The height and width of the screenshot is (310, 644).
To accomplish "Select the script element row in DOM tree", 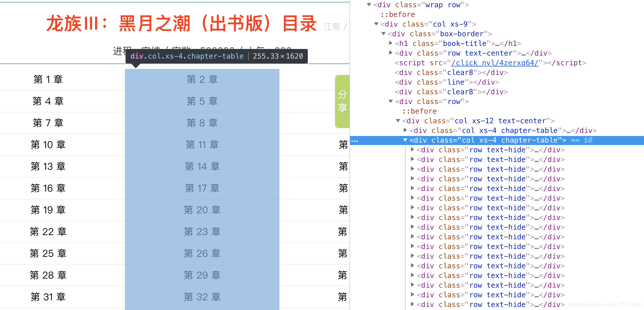I will (x=491, y=63).
